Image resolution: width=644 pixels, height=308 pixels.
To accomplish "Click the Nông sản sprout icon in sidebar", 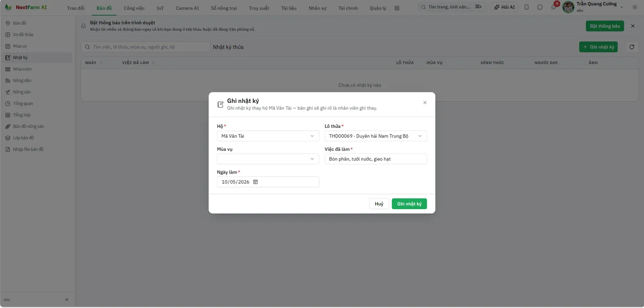I will [8, 92].
